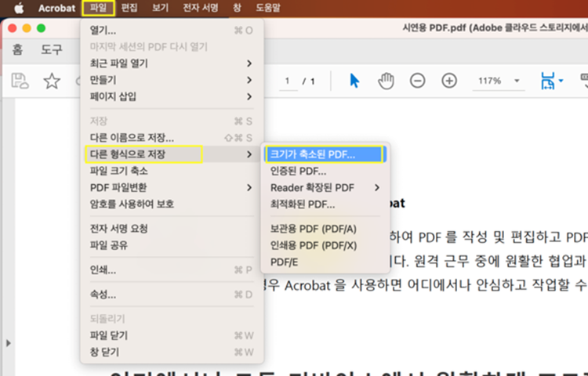Select the hand pan tool
The width and height of the screenshot is (588, 376).
(x=386, y=81)
